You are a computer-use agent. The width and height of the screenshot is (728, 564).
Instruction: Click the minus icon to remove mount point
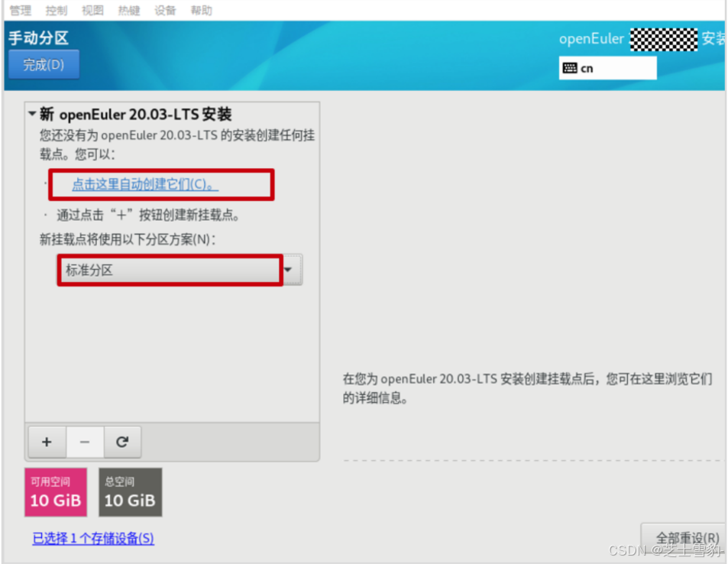pyautogui.click(x=85, y=442)
